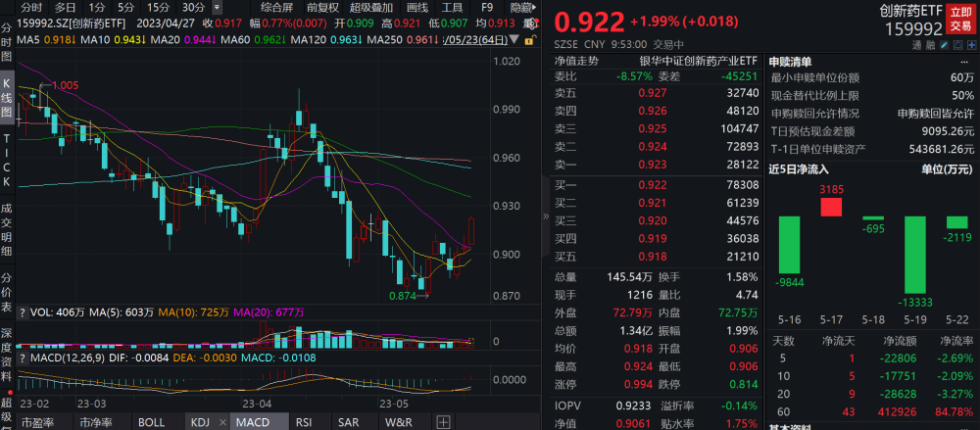Click the date range 05/23(64日) link
This screenshot has width=980, height=430.
pos(474,40)
